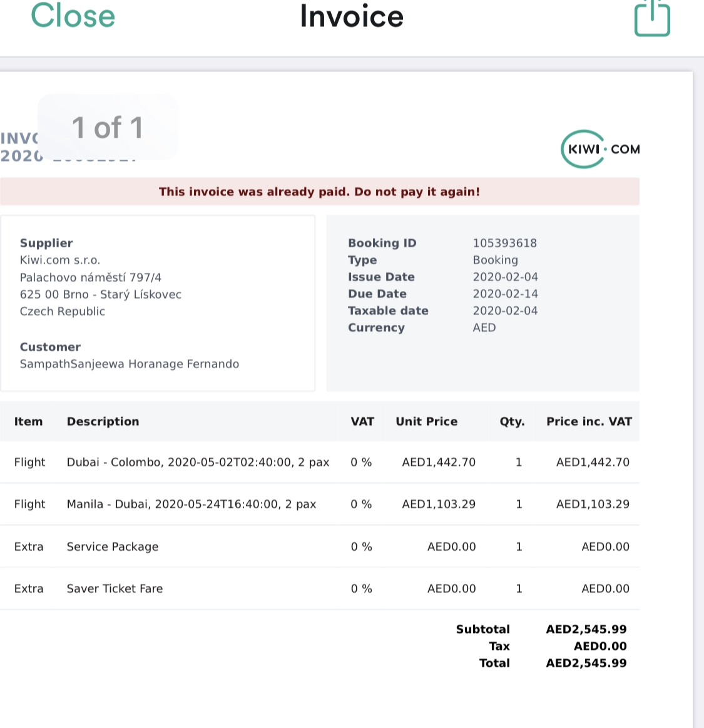Select the Subtotal amount AED2,545.99
The width and height of the screenshot is (704, 728).
click(x=586, y=629)
